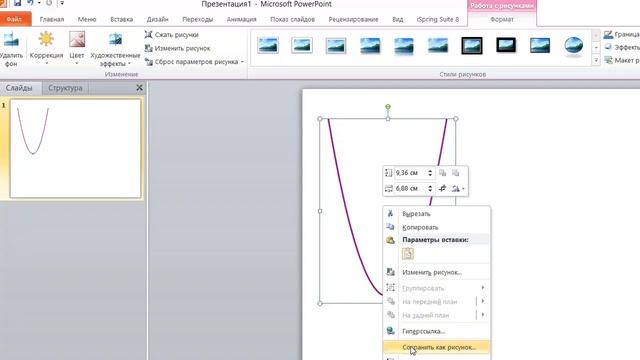
Task: Click Изменить рисунок in ribbon
Action: pos(178,48)
